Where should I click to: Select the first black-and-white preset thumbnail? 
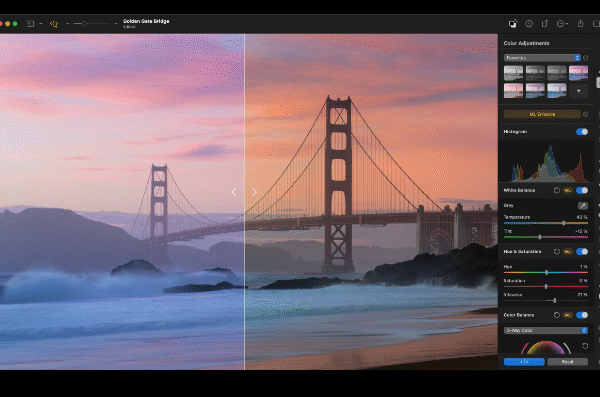click(x=513, y=73)
